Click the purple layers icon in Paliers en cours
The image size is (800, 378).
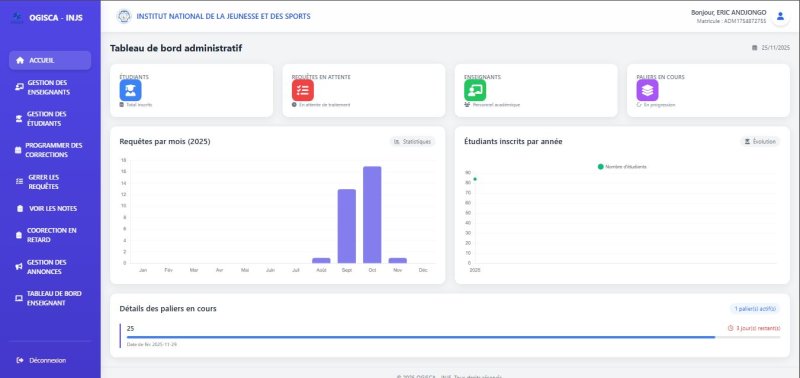coord(647,90)
